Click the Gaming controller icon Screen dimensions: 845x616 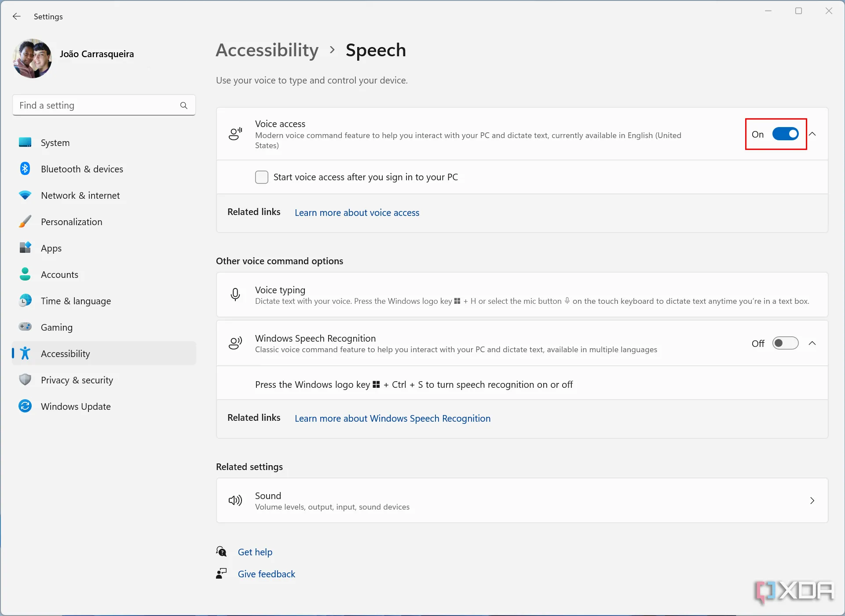click(x=25, y=327)
